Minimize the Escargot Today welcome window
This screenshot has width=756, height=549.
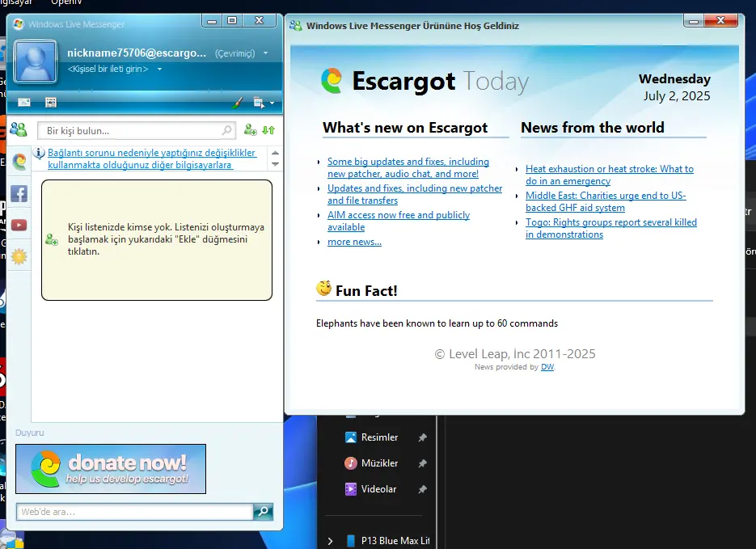pos(693,21)
